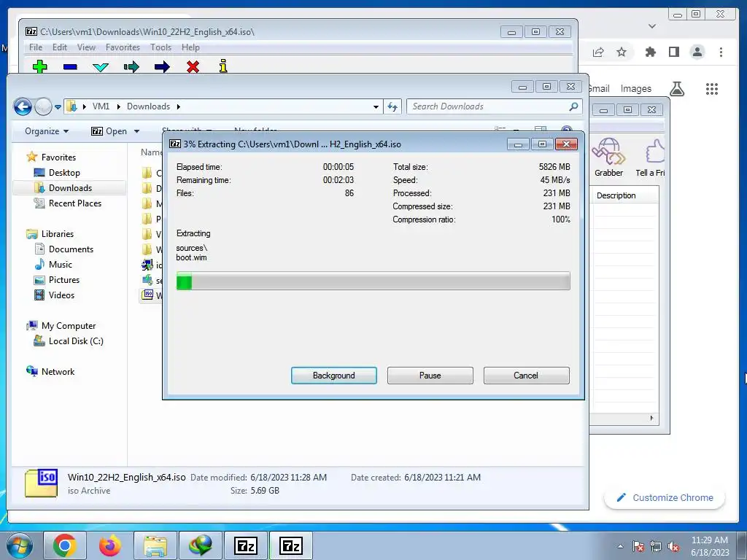
Task: Open Search Labs flask icon
Action: point(676,88)
